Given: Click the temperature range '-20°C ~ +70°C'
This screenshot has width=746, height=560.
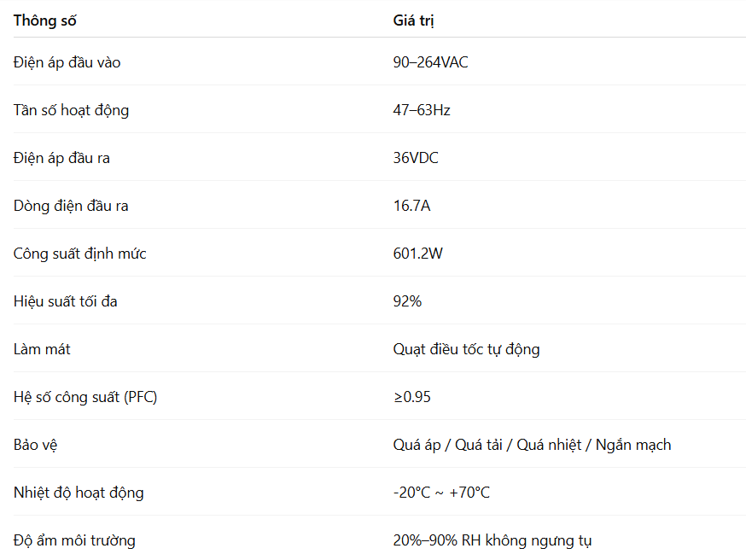Looking at the screenshot, I should tap(441, 493).
